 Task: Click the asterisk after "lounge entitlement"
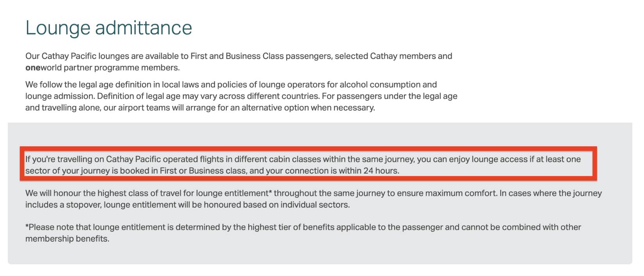click(x=270, y=193)
